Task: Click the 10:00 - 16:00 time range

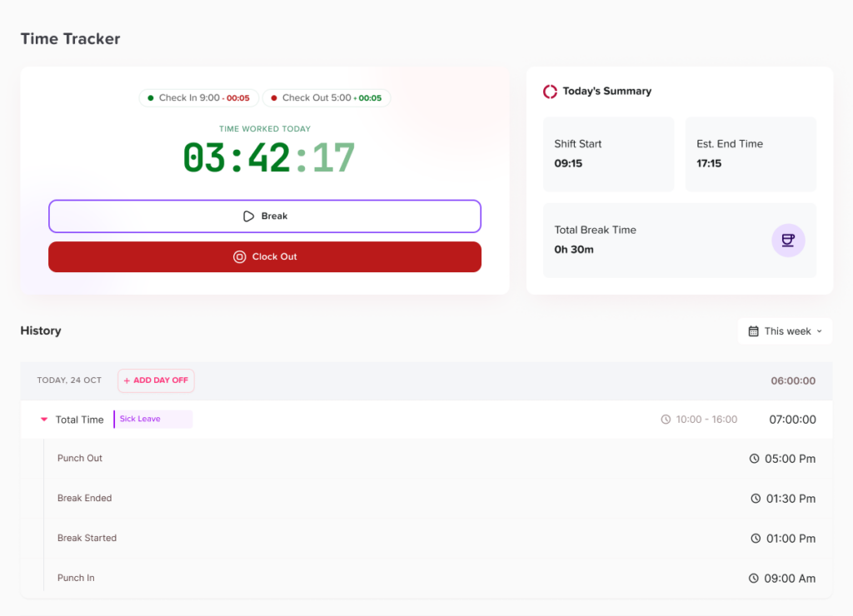Action: 706,420
